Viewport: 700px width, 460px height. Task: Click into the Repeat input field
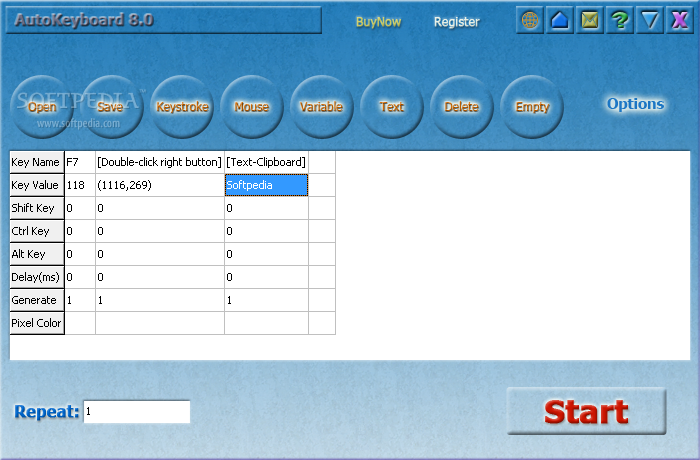pyautogui.click(x=137, y=411)
